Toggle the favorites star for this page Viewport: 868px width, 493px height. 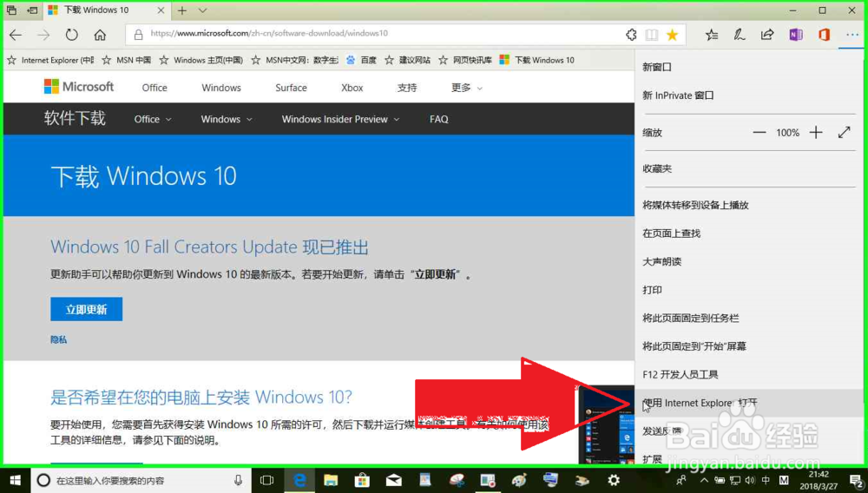point(672,35)
